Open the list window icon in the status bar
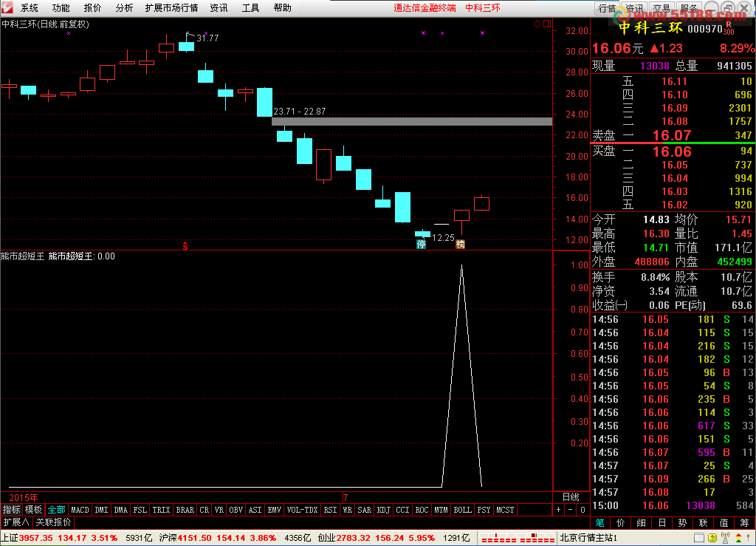This screenshot has width=756, height=546. [x=699, y=538]
